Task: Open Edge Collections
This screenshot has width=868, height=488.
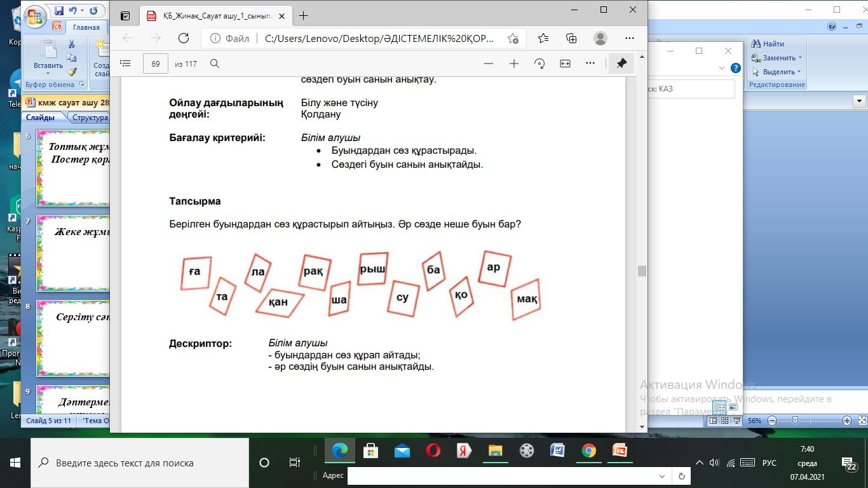Action: click(x=571, y=38)
